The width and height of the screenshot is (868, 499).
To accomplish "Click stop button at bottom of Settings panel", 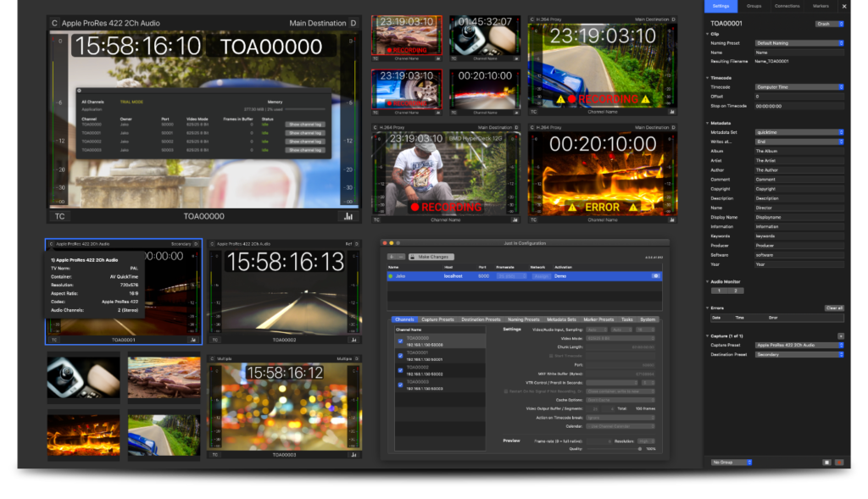I will pos(826,463).
